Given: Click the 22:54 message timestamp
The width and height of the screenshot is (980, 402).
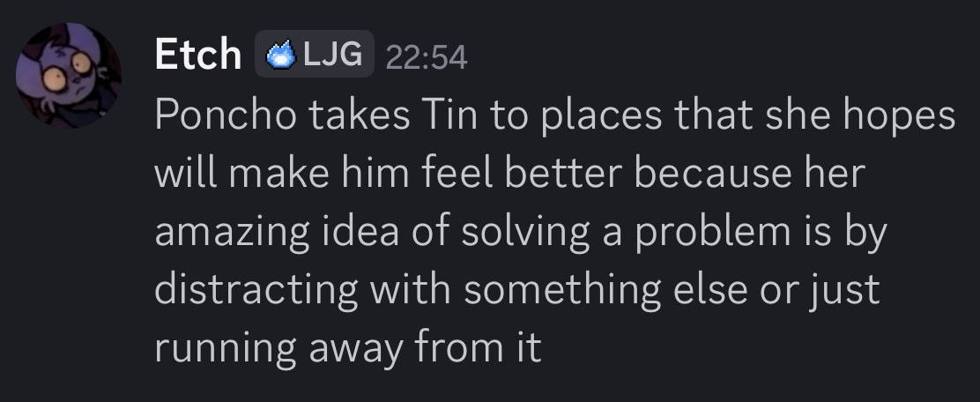Looking at the screenshot, I should click(427, 57).
